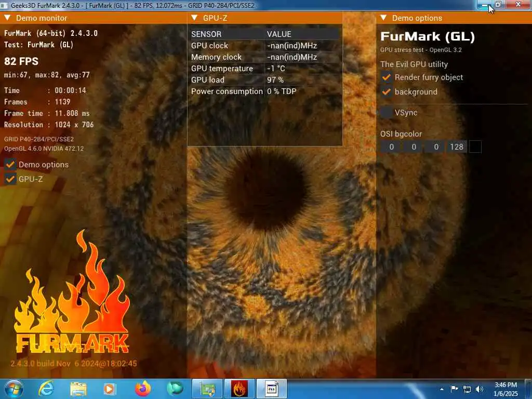532x399 pixels.
Task: Click the GPU temperature value -1 °C
Action: [276, 69]
